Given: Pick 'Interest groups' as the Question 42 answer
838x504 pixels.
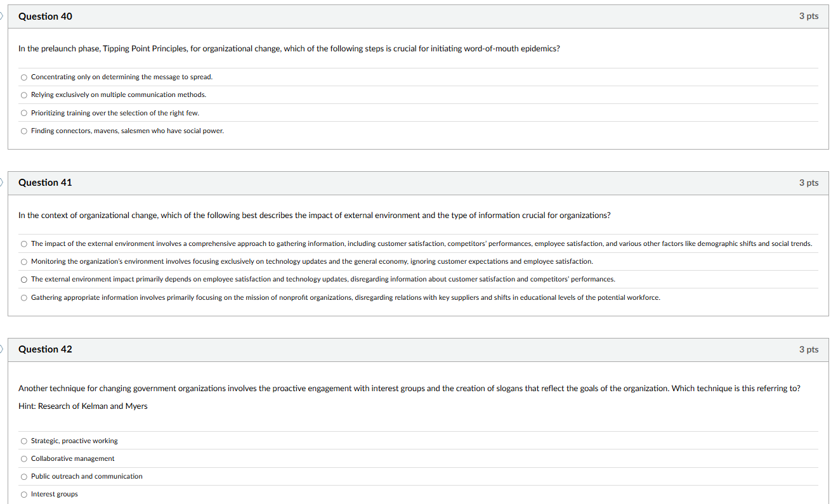Looking at the screenshot, I should tap(23, 494).
